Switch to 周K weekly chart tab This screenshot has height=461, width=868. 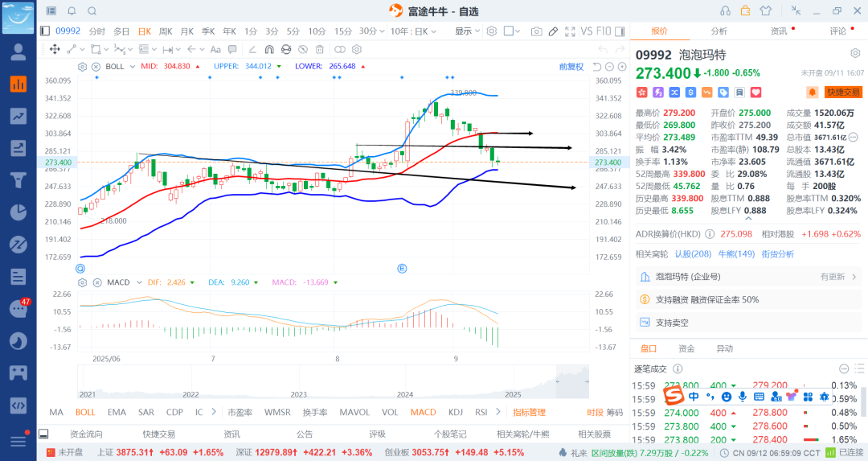[166, 31]
